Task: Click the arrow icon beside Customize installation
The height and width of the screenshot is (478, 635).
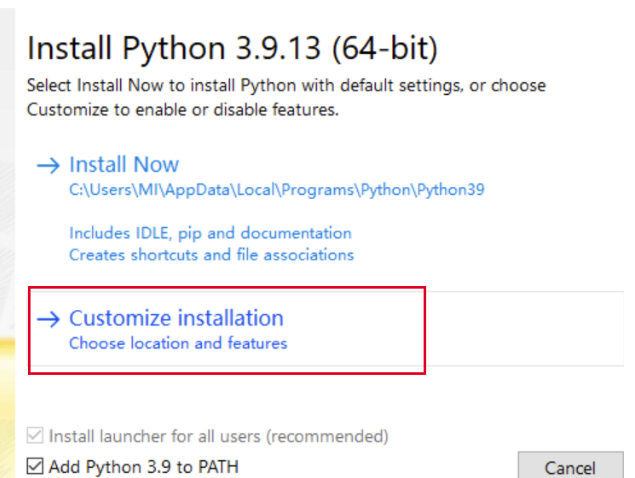Action: (48, 319)
